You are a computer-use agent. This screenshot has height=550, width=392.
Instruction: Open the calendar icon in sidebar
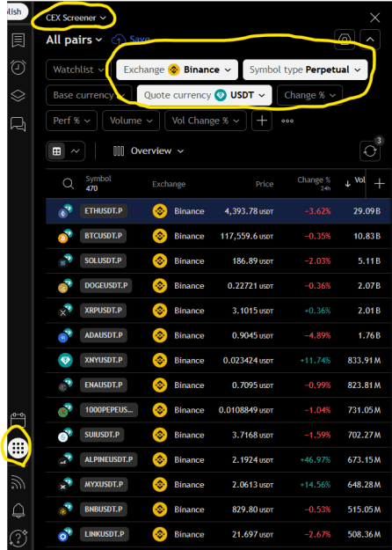(x=18, y=419)
